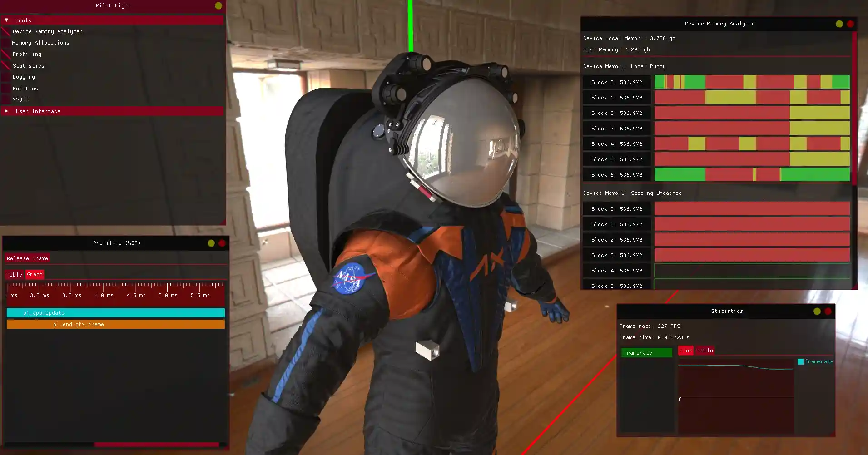Select the Graph tab in Profiling
This screenshot has width=868, height=455.
(35, 274)
